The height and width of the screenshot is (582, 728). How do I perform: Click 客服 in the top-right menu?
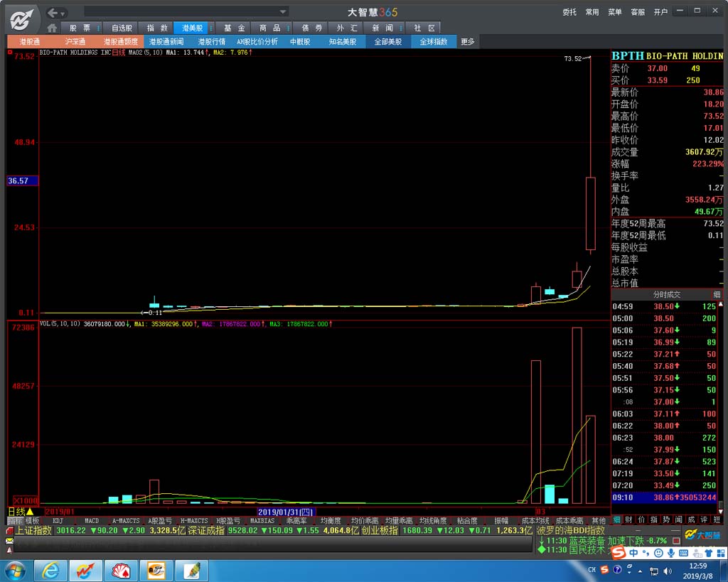[x=638, y=12]
